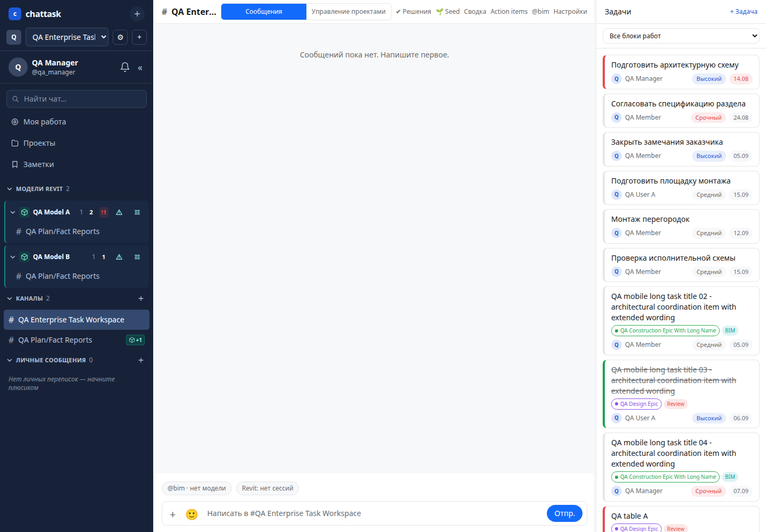Click the QA Manager profile avatar

click(18, 67)
